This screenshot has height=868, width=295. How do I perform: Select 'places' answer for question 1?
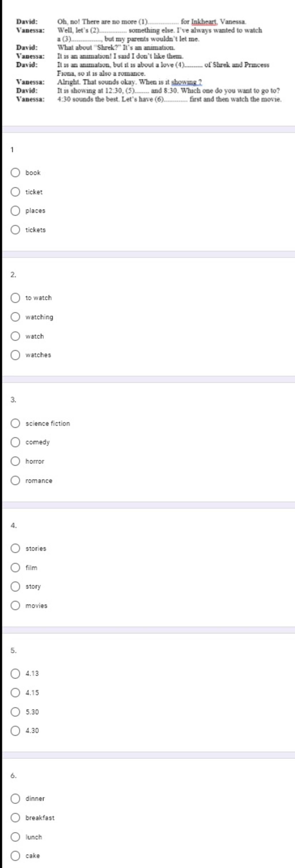point(15,211)
